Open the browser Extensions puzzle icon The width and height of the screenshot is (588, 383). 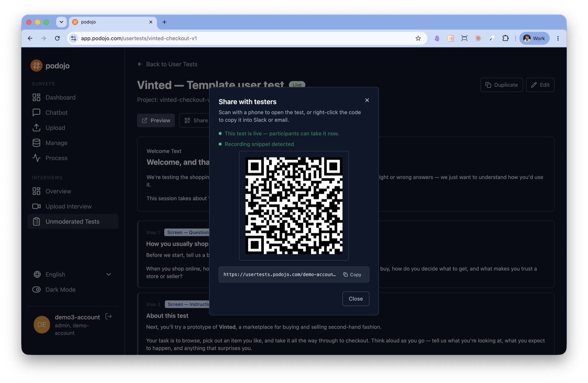coord(505,38)
